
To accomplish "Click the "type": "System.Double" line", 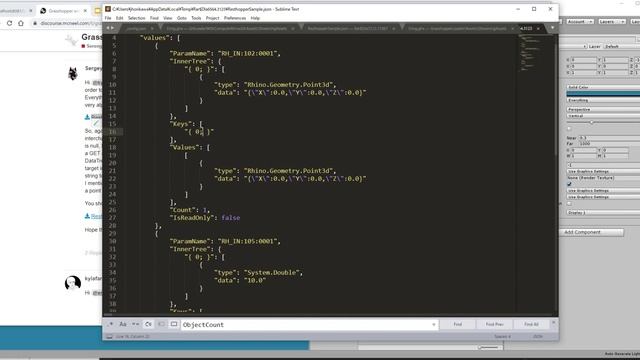I will 258,273.
